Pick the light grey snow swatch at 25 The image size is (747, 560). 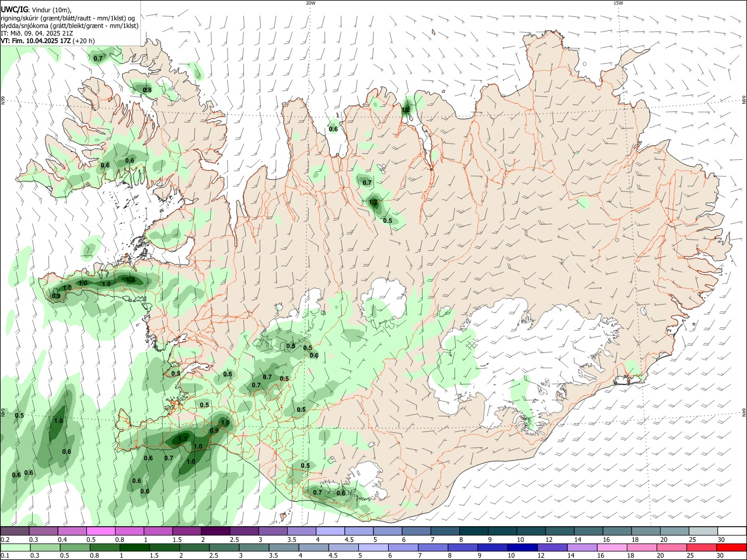703,531
